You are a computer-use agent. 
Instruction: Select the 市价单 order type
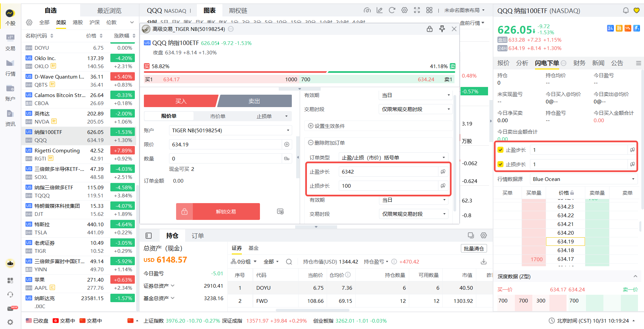click(x=218, y=116)
